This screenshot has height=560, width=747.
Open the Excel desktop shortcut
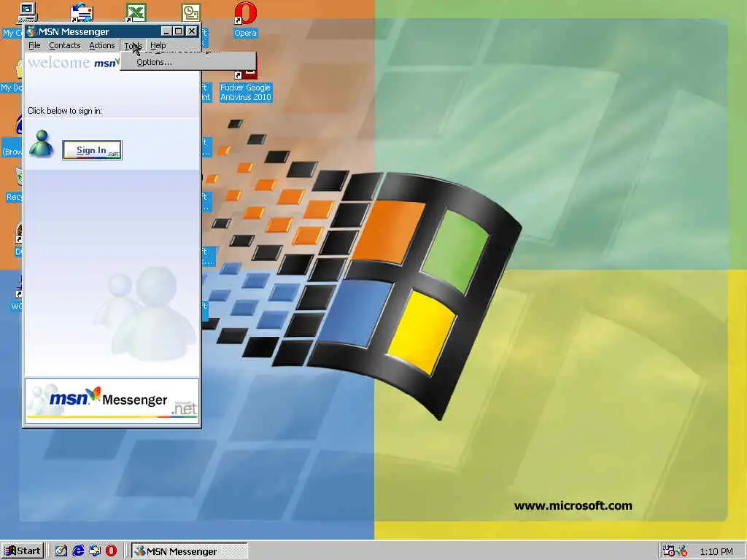pyautogui.click(x=136, y=12)
